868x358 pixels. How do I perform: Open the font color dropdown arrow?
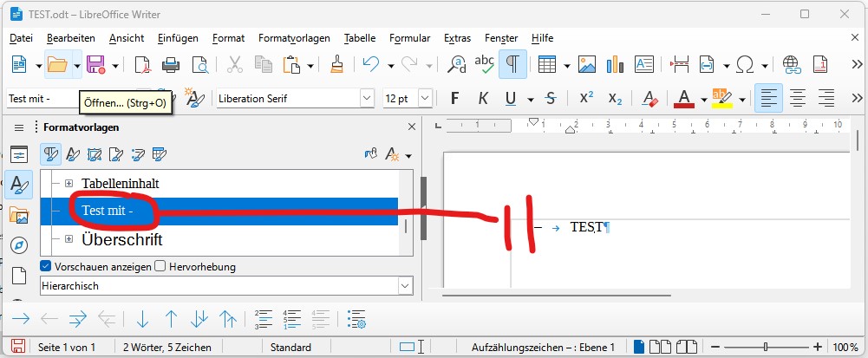click(703, 100)
